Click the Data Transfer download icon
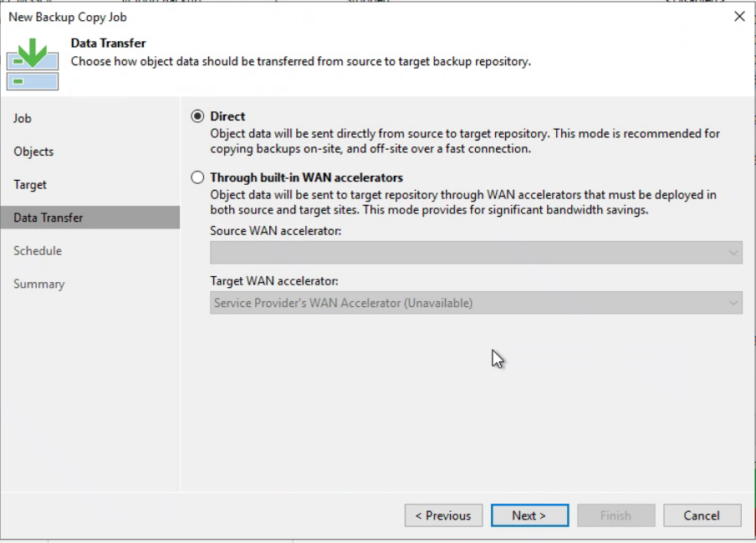Image resolution: width=756 pixels, height=543 pixels. point(33,64)
